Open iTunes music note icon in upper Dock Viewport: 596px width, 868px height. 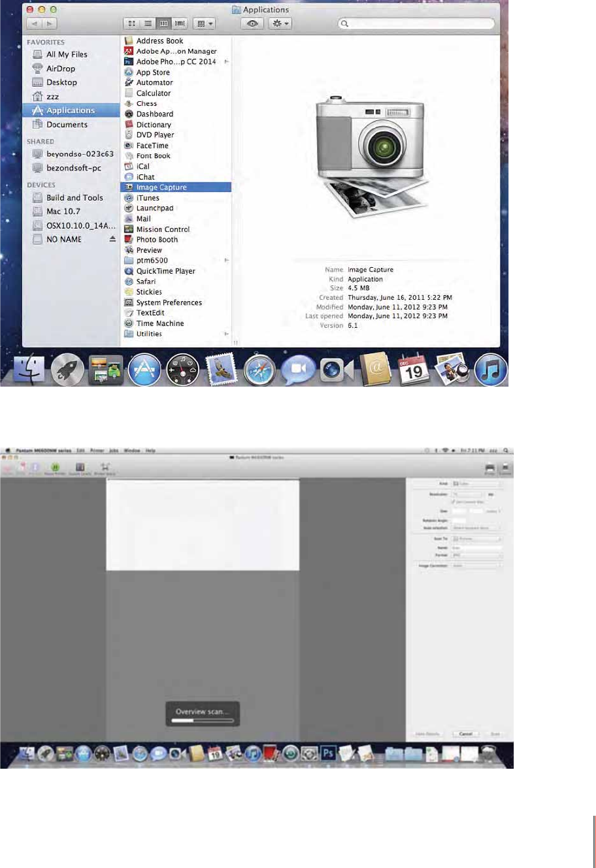coord(491,371)
